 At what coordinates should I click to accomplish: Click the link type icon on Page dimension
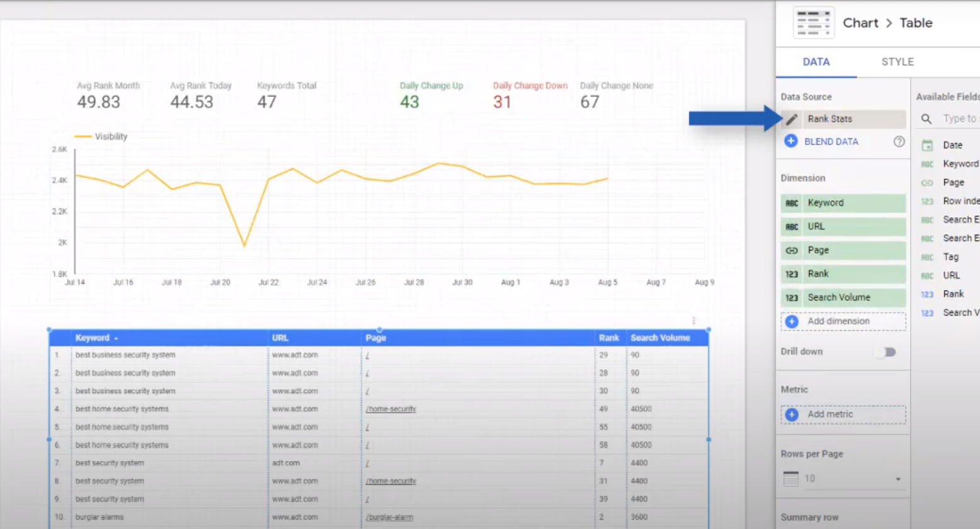(x=792, y=251)
